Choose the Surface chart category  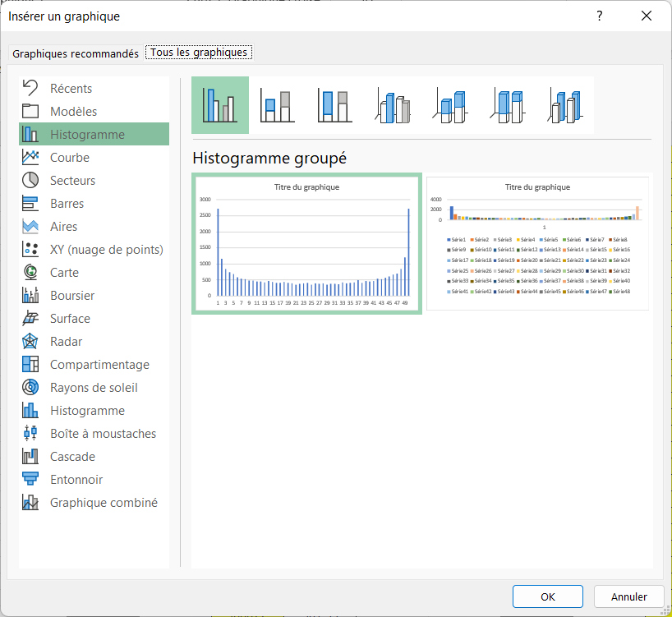coord(94,318)
